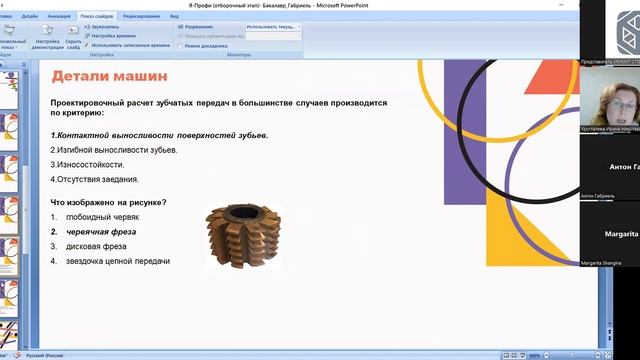The width and height of the screenshot is (640, 360).
Task: Click Настройка времени rehearse timings
Action: 110,36
